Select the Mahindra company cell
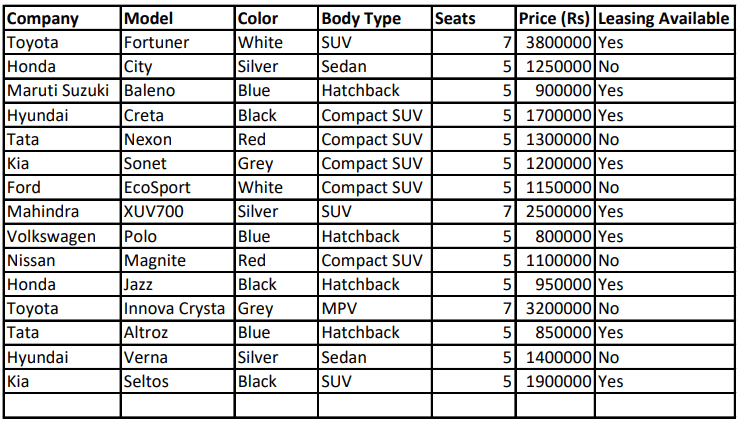 (x=43, y=212)
